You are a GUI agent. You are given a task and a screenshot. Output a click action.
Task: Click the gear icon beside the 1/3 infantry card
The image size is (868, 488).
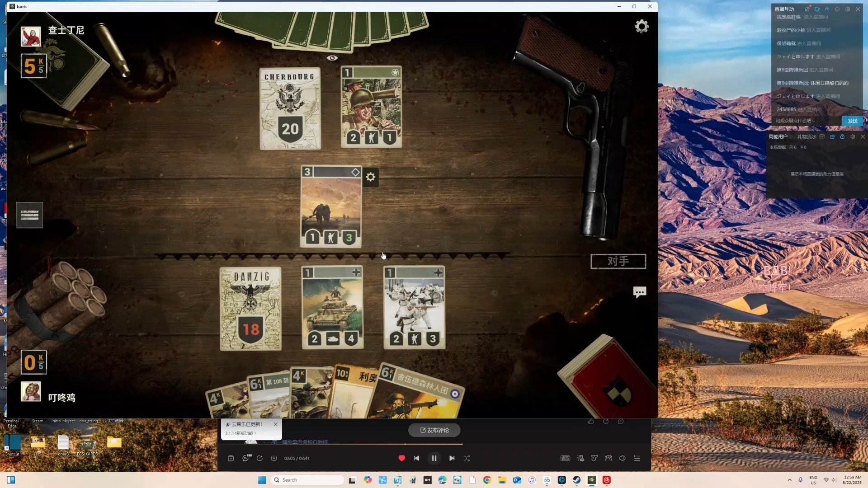(x=371, y=177)
